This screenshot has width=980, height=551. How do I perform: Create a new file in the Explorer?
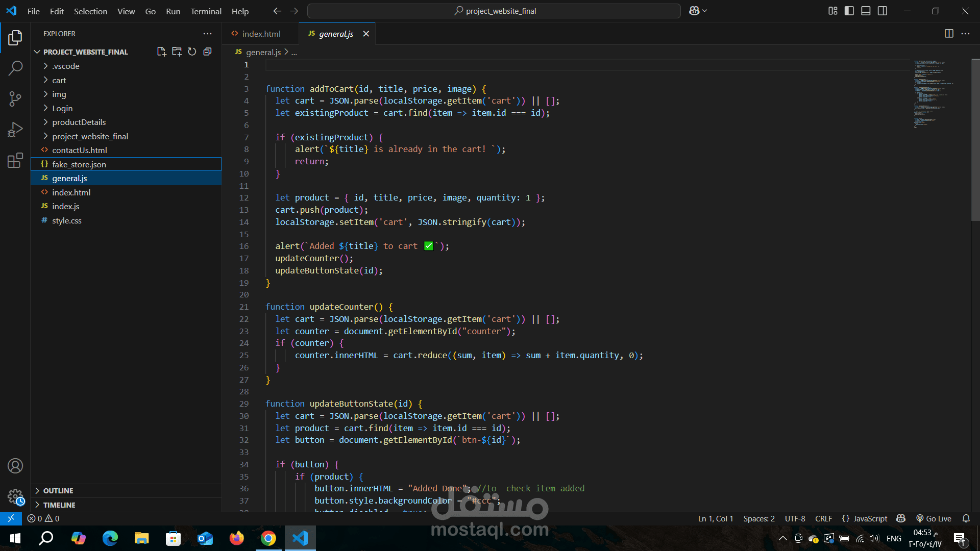pos(161,52)
